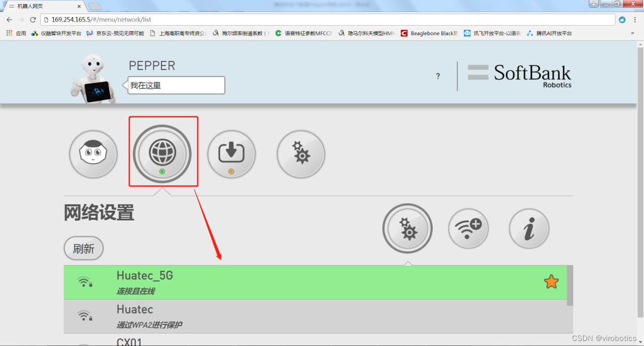Viewport: 644px width, 346px height.
Task: Open the 应用 apps bookmark
Action: (16, 33)
